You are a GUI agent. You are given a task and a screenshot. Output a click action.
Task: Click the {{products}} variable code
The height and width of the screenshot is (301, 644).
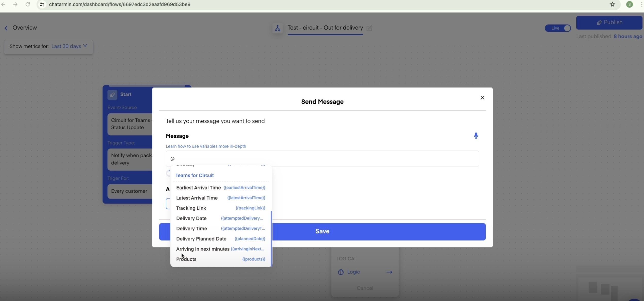[254, 259]
